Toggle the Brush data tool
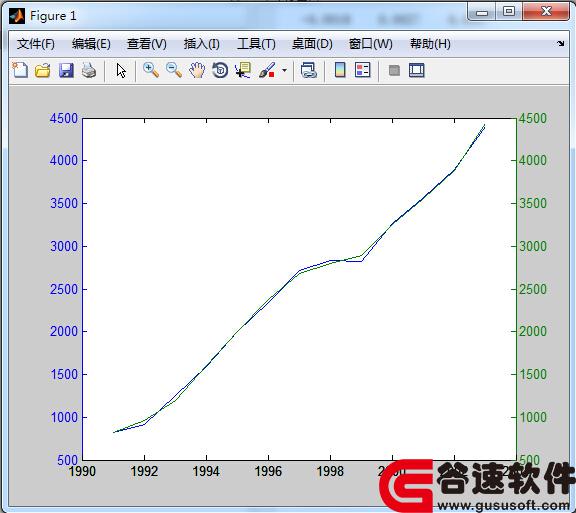 click(x=267, y=70)
